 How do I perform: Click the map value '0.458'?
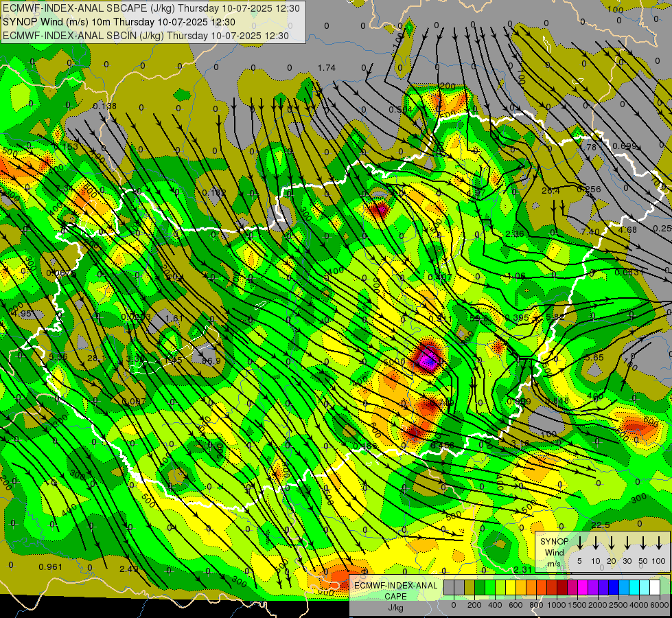point(442,446)
